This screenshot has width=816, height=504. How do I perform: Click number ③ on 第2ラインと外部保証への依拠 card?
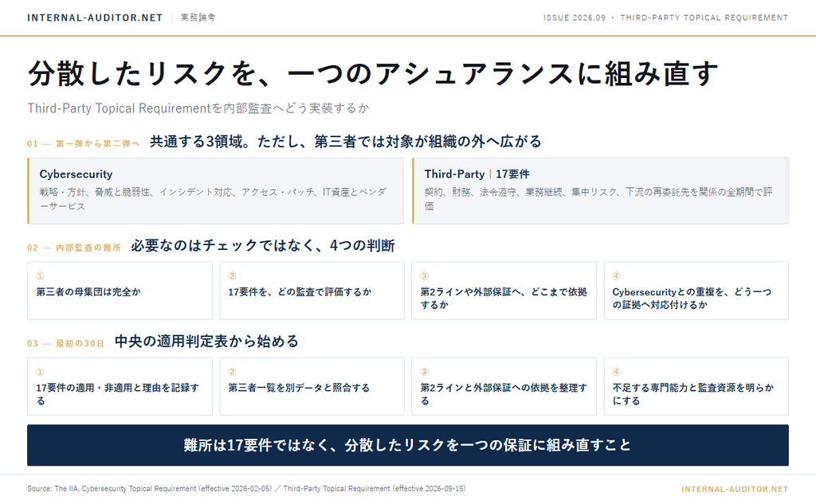(424, 372)
